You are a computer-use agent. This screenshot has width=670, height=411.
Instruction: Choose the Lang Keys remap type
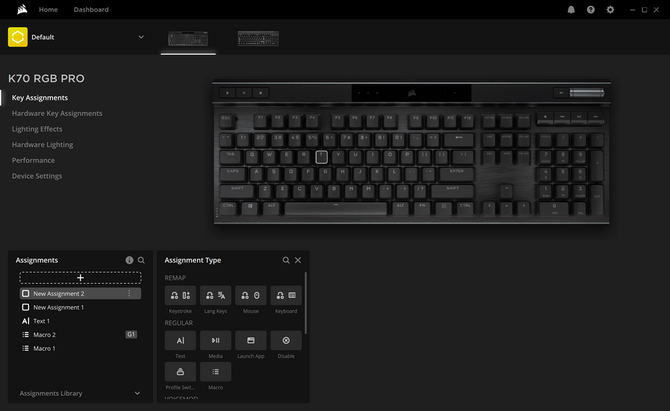215,295
